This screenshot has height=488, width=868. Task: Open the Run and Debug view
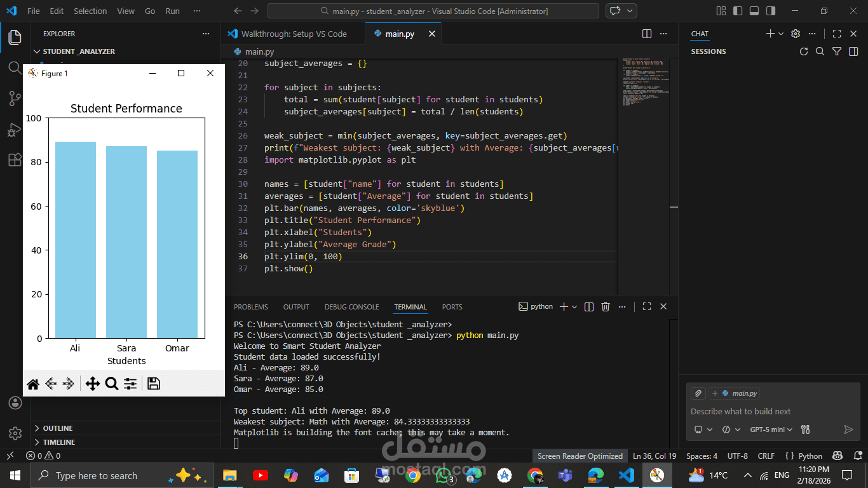[x=15, y=129]
